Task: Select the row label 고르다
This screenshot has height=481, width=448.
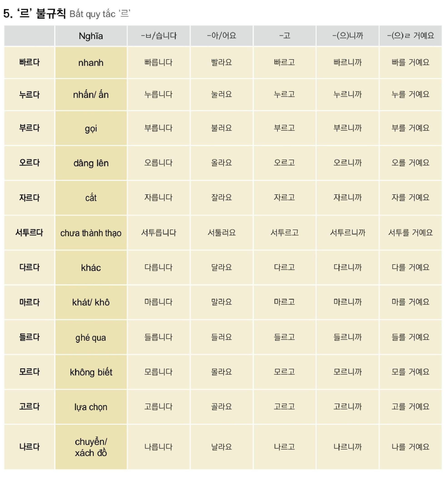Action: pos(29,407)
